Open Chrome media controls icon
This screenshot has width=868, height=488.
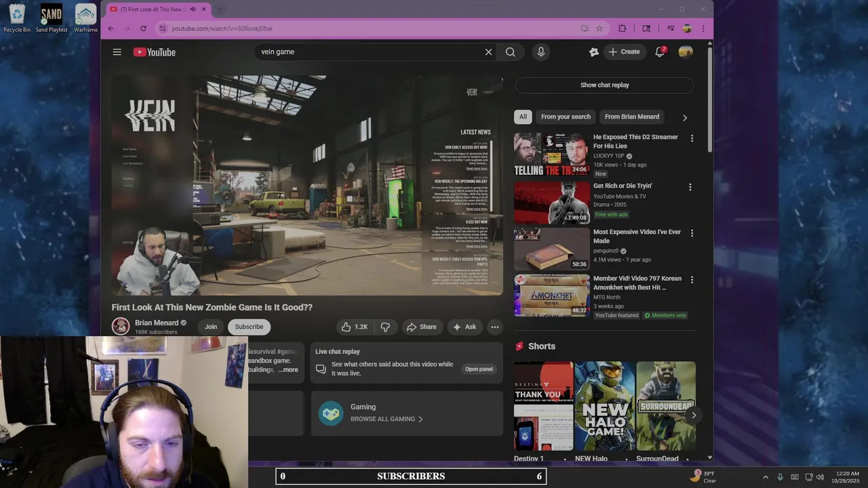pos(671,28)
